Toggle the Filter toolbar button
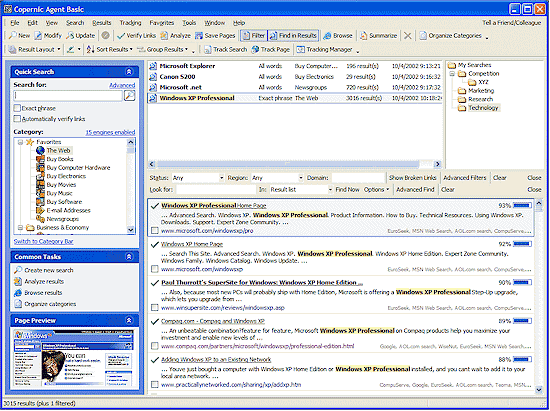The image size is (550, 411). tap(254, 35)
